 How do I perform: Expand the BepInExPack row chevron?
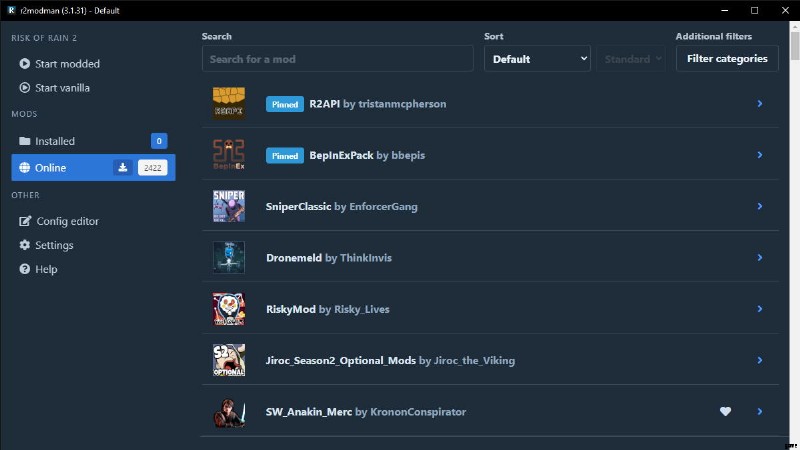760,155
